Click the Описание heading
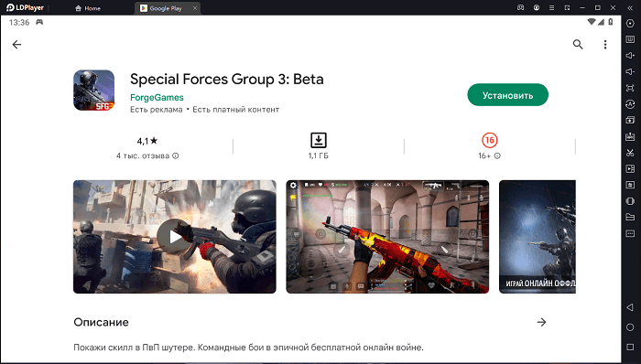This screenshot has height=364, width=641. click(101, 322)
